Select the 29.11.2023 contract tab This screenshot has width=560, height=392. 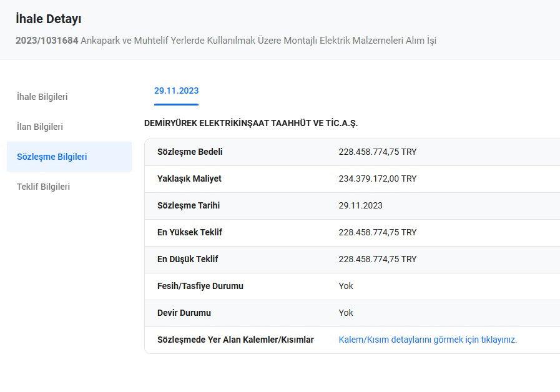[176, 91]
